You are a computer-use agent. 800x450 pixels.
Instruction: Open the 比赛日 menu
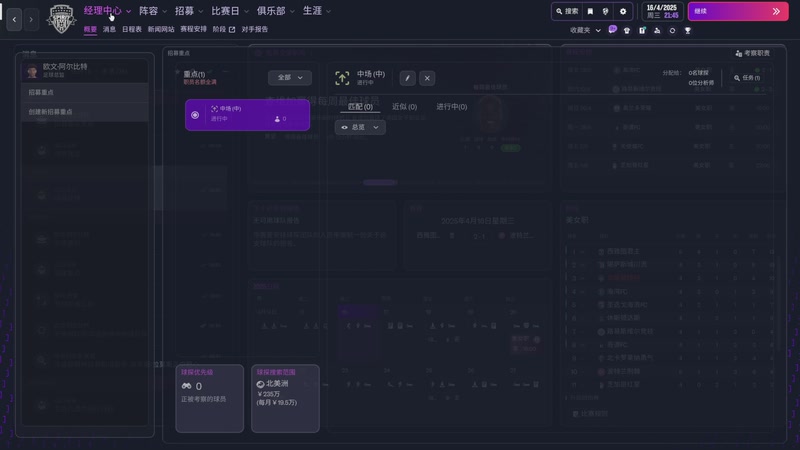coord(226,11)
